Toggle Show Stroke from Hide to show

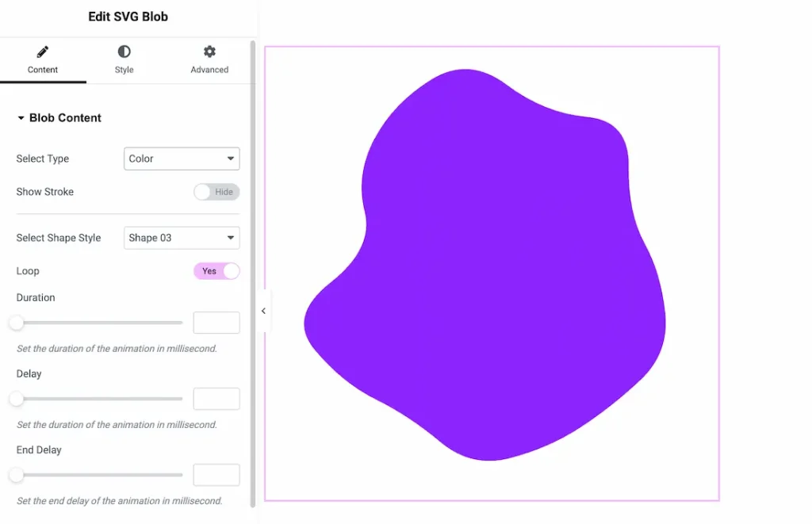(x=216, y=192)
